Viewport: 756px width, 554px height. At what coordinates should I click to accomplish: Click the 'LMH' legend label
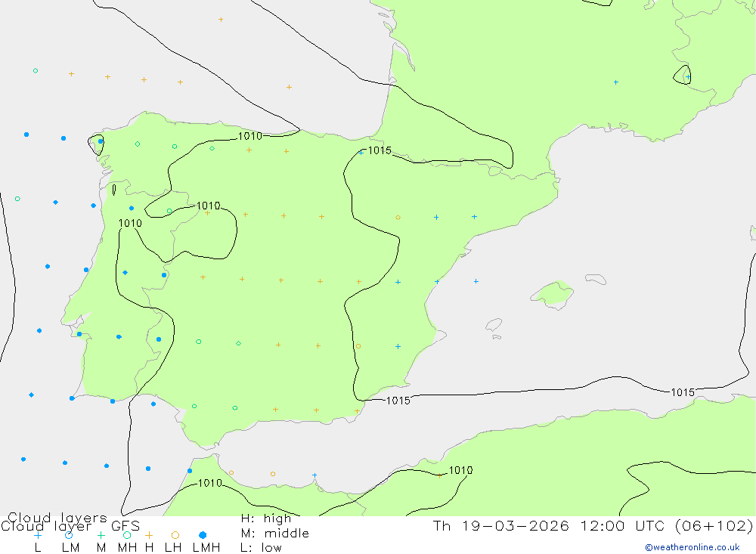(x=206, y=548)
